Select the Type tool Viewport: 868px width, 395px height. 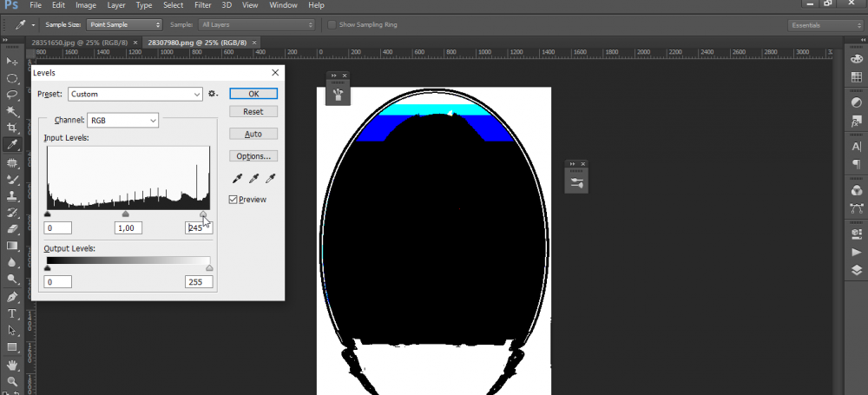point(12,313)
